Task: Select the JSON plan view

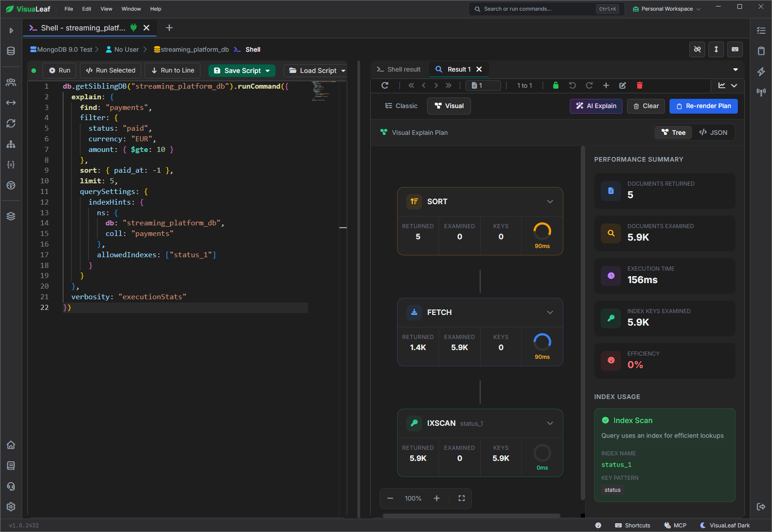Action: [713, 133]
